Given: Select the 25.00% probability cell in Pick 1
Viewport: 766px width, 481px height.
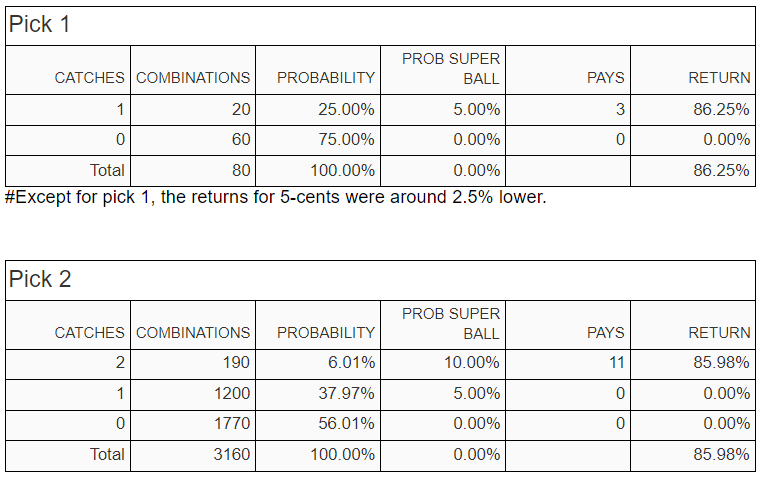Looking at the screenshot, I should click(318, 110).
